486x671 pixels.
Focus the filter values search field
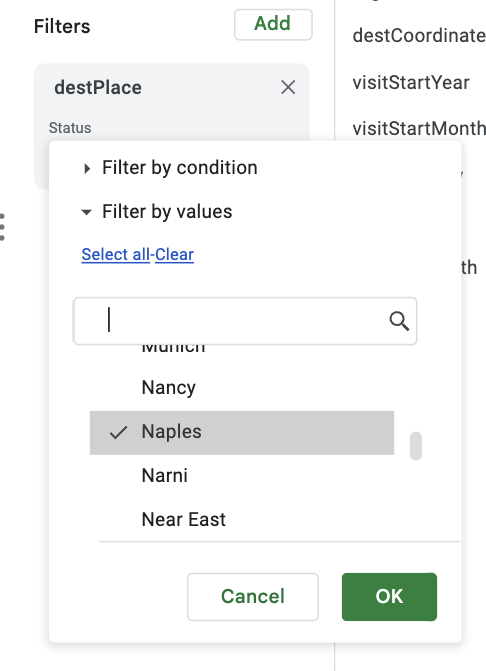point(245,321)
